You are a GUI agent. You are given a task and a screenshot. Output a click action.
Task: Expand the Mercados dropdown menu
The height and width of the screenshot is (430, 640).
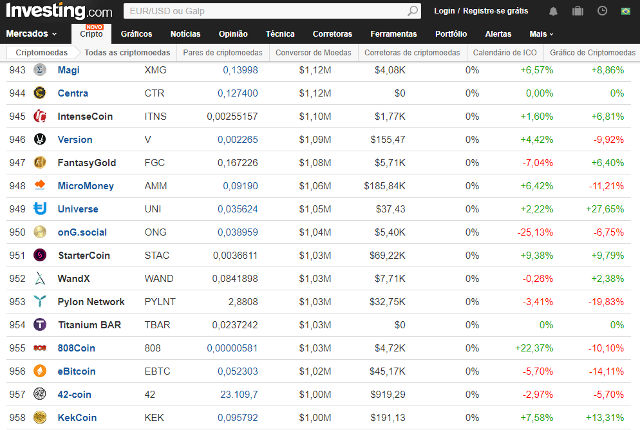(31, 34)
